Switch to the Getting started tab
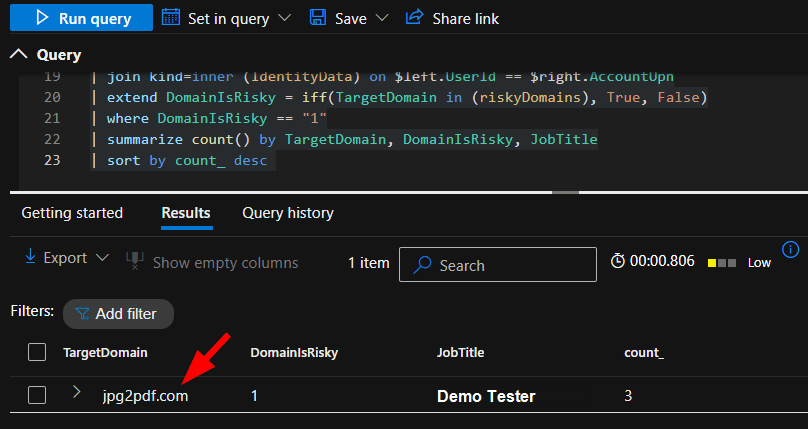808x429 pixels. pyautogui.click(x=72, y=213)
